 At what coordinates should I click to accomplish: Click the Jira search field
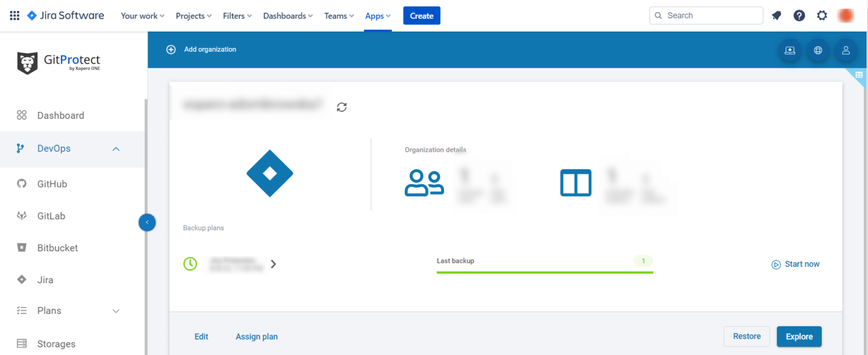click(706, 15)
